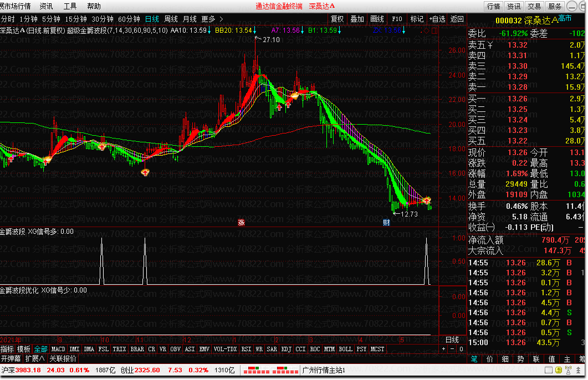Screen dimensions: 588x380
Task: Zoom out chart with − button
Action: (x=452, y=349)
